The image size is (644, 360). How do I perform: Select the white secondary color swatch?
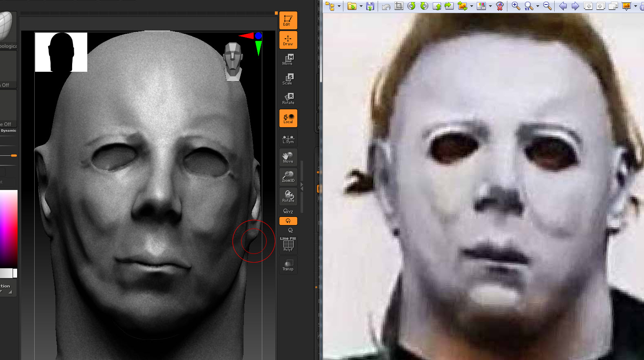[x=15, y=273]
